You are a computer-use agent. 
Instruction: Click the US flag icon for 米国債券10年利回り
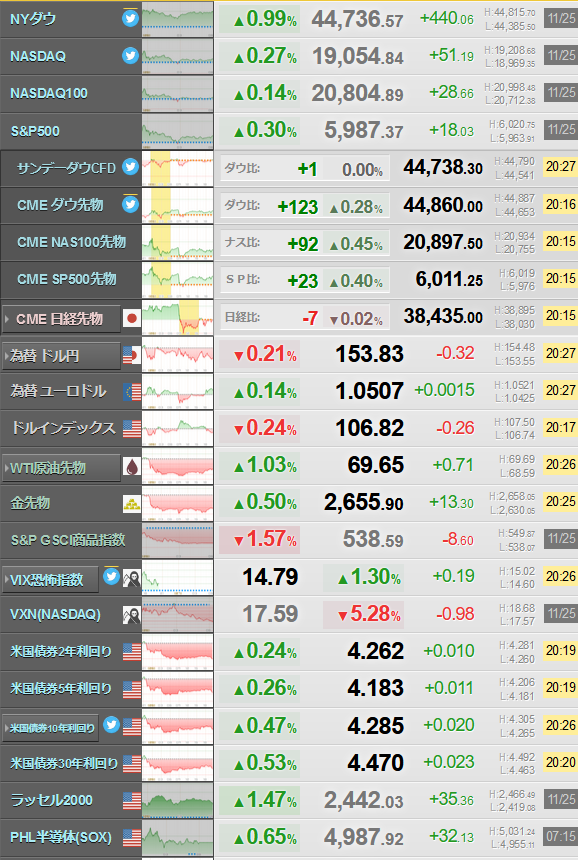tap(132, 727)
